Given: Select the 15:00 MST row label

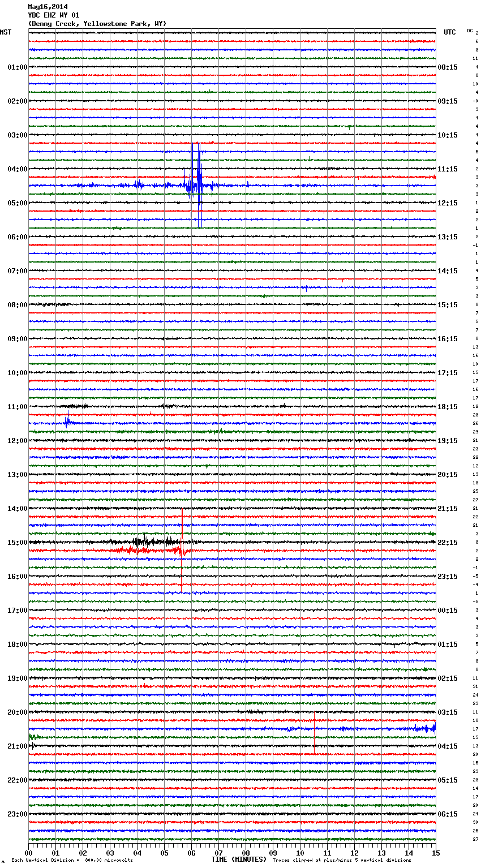Looking at the screenshot, I should click(18, 542).
